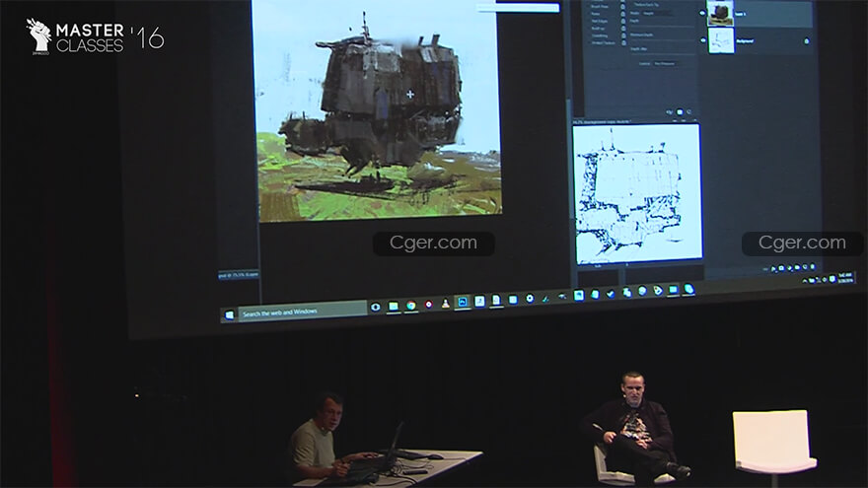Select the mask document window title
Viewport: 868px width, 488px height.
603,121
